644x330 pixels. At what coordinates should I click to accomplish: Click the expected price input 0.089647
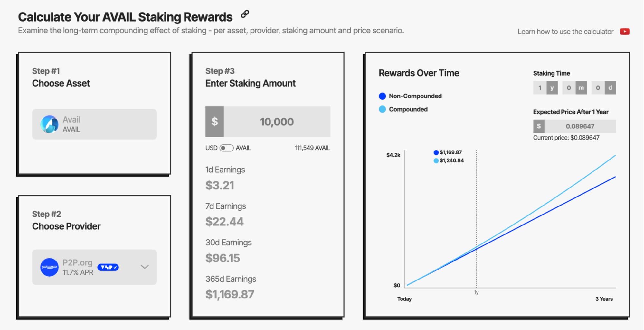(x=580, y=126)
